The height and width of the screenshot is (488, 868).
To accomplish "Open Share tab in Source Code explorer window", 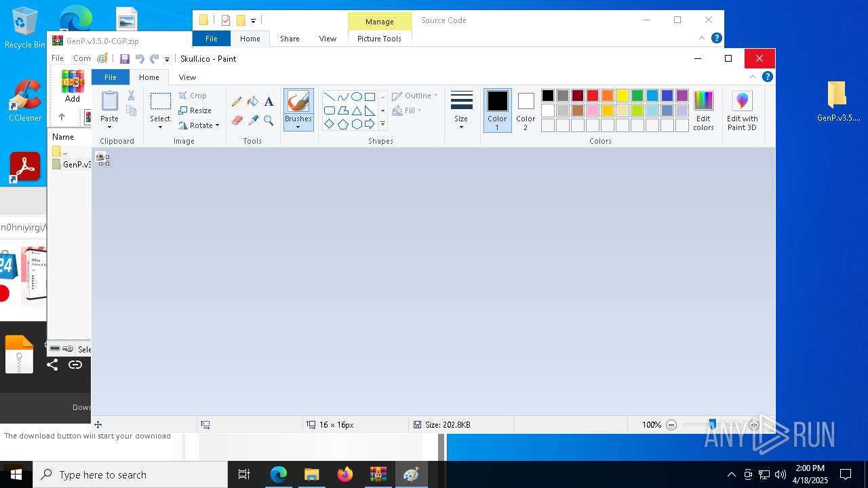I will pyautogui.click(x=290, y=39).
